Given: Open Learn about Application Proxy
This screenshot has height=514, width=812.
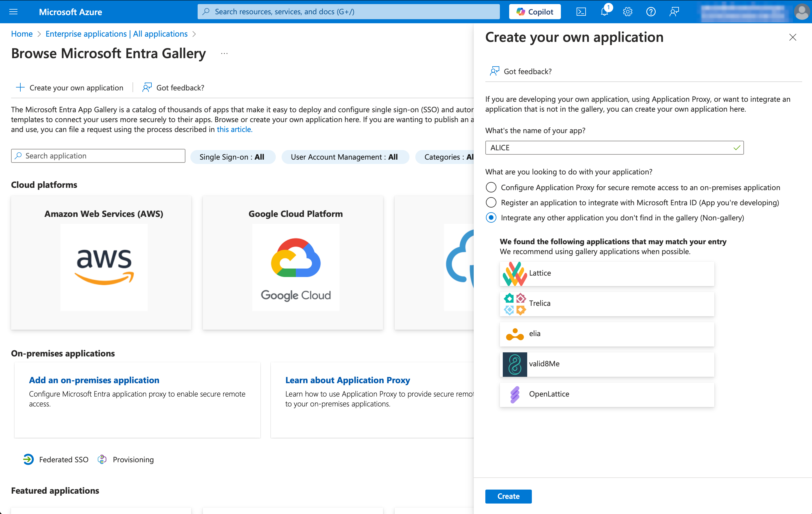Looking at the screenshot, I should (348, 380).
